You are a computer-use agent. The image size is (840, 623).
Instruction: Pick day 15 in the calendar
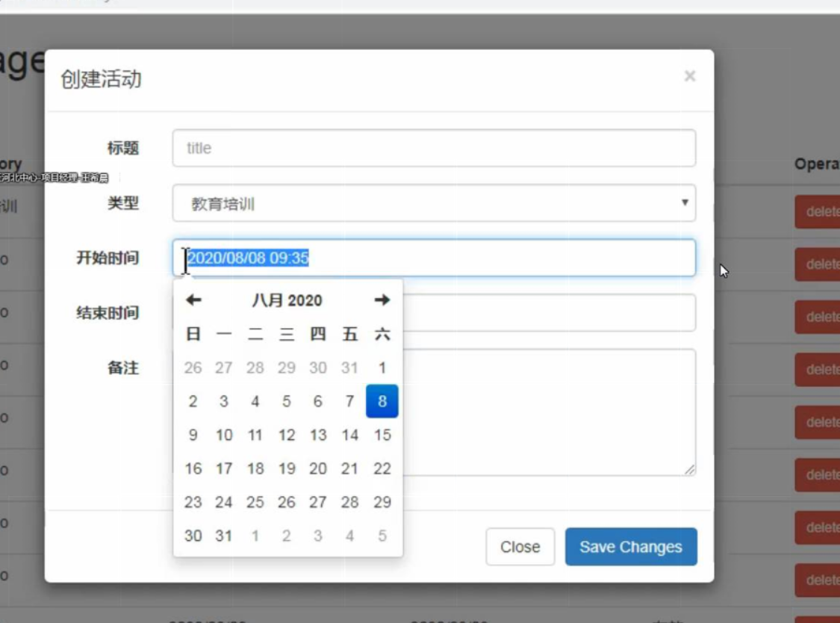pyautogui.click(x=382, y=435)
